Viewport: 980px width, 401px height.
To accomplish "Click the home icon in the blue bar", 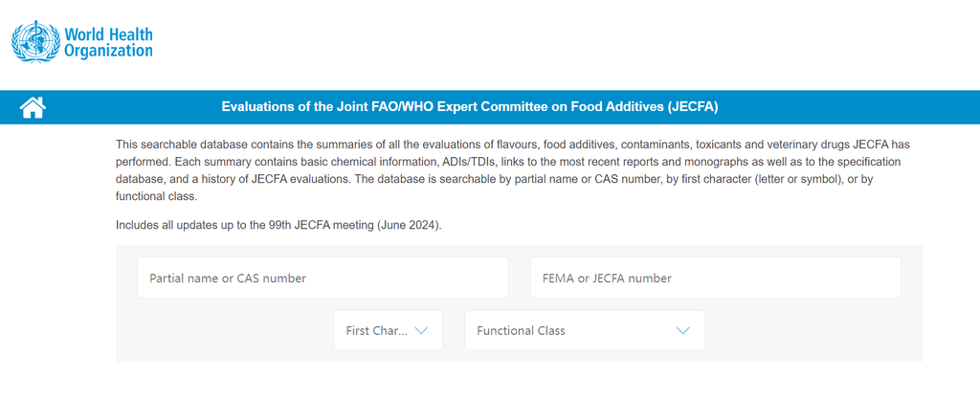I will click(x=33, y=107).
